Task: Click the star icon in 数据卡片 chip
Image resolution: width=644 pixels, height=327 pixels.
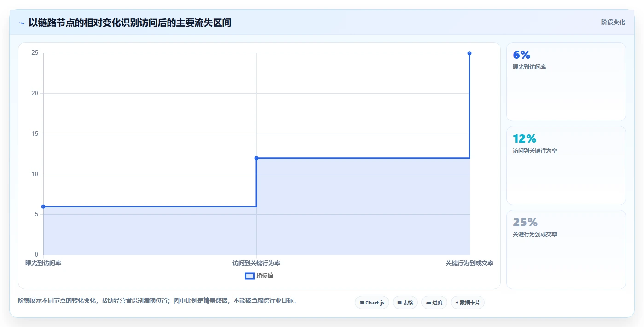Action: click(457, 303)
